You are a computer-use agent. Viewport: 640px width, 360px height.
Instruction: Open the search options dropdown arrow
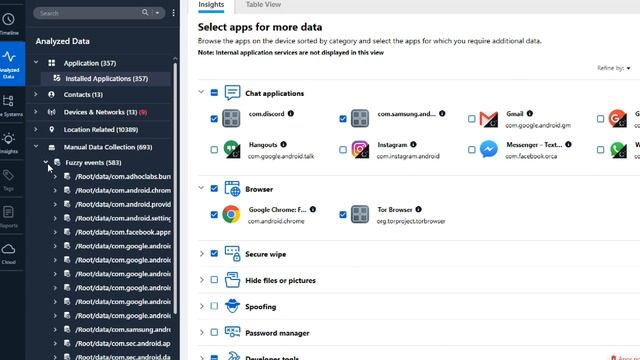point(157,13)
